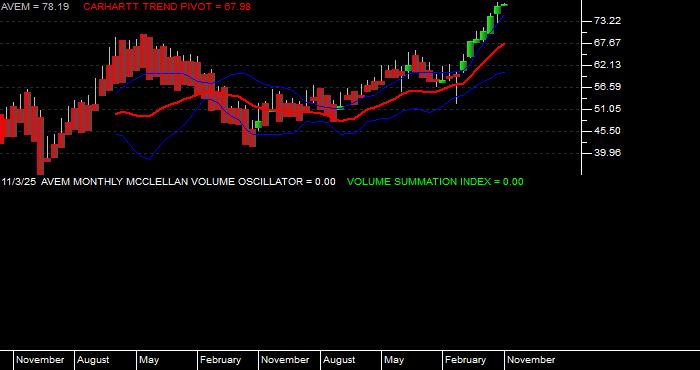Click the last November label on time axis

[531, 360]
